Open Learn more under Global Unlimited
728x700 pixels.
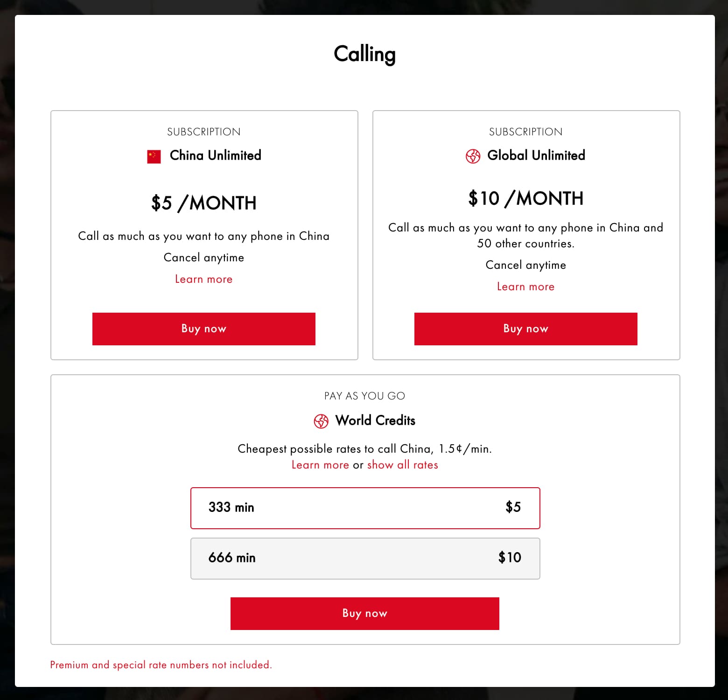coord(525,287)
